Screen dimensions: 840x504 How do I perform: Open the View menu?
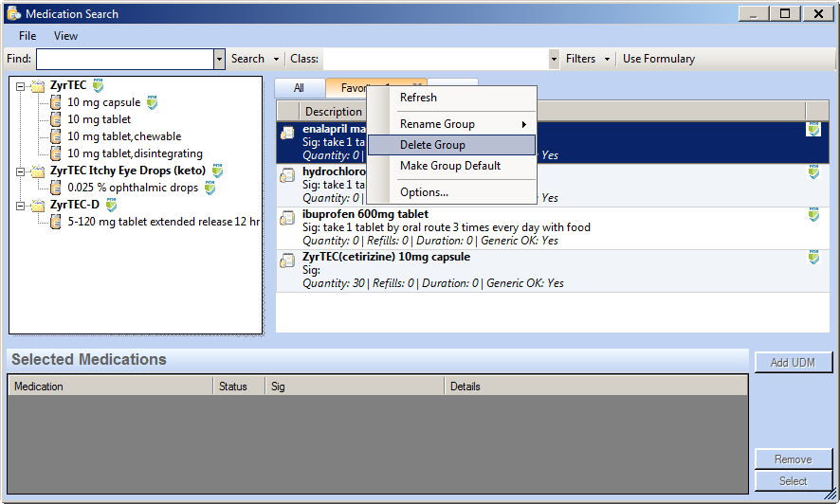point(65,36)
